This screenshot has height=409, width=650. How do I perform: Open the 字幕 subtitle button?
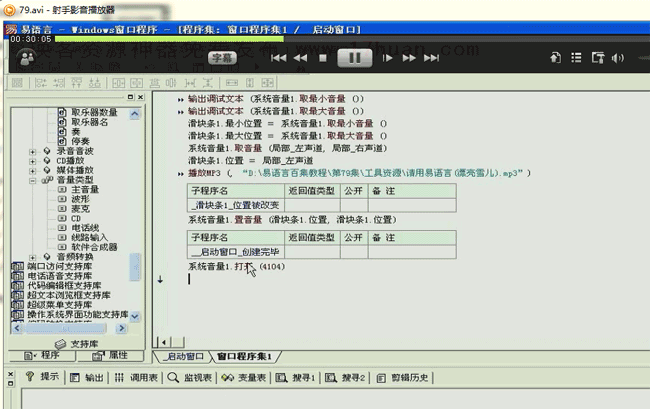point(222,58)
